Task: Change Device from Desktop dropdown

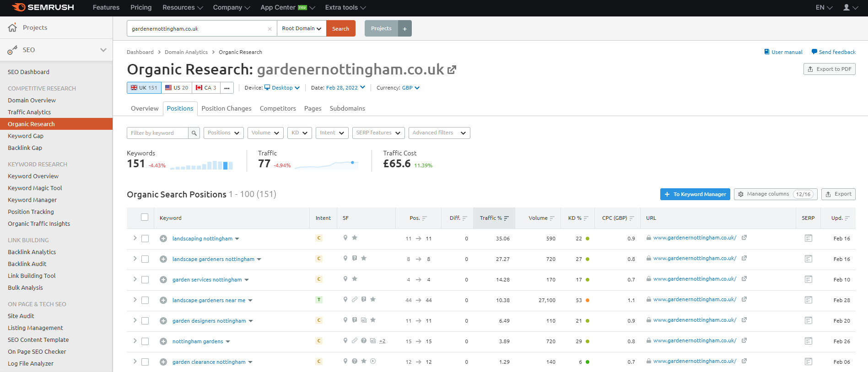Action: 282,88
